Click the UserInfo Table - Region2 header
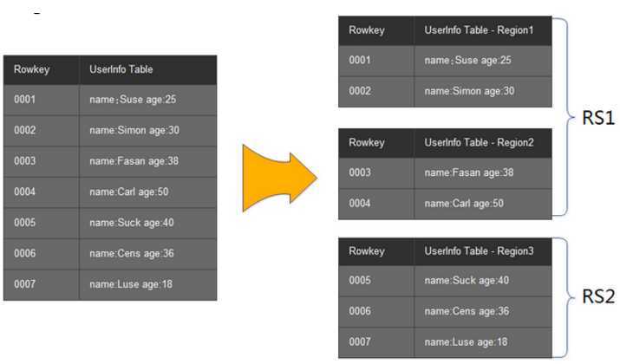 tap(479, 142)
